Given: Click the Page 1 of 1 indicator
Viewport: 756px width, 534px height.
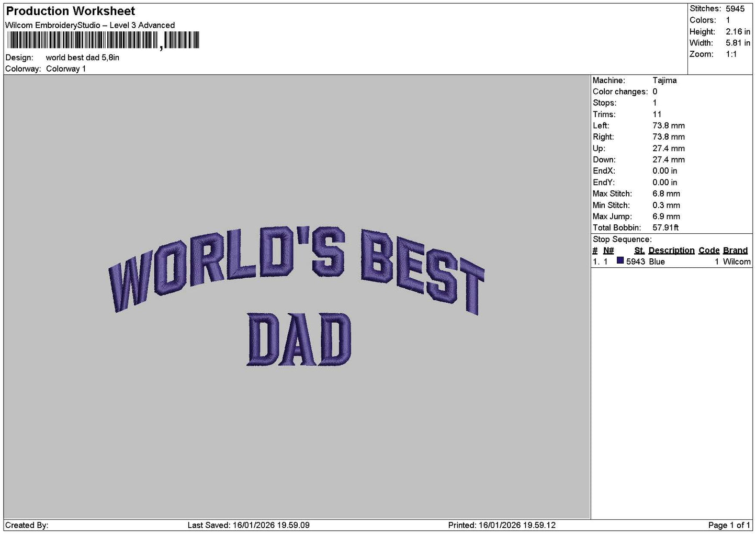Looking at the screenshot, I should point(729,526).
